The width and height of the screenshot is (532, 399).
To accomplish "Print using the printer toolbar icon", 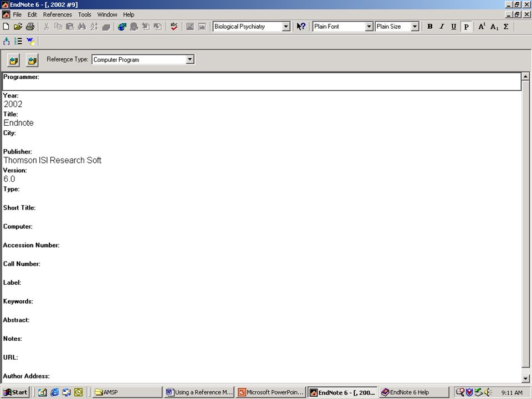I will pyautogui.click(x=30, y=27).
